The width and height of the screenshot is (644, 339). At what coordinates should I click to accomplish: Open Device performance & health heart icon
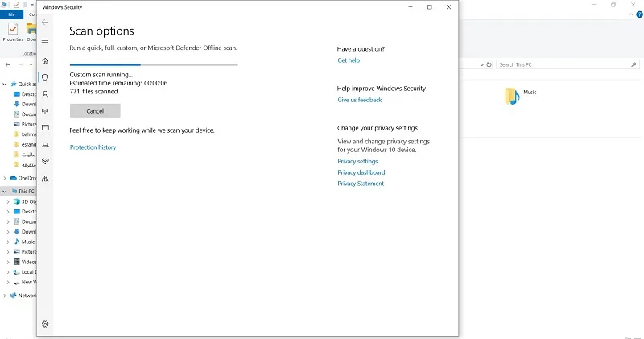click(45, 162)
